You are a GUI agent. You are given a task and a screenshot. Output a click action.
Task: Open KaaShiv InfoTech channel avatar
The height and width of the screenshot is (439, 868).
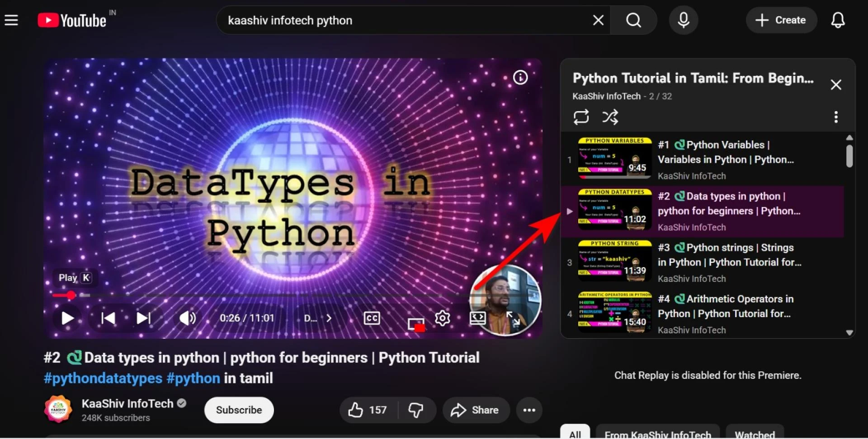58,409
